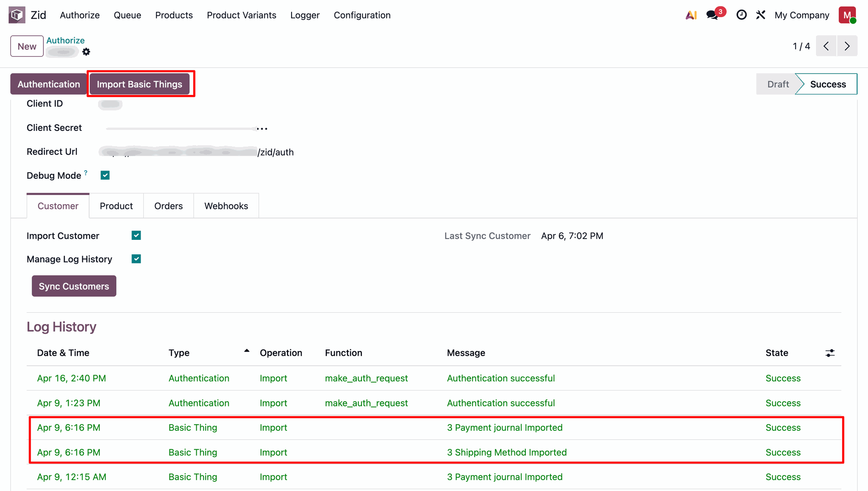Open the record actions gear icon

[86, 52]
